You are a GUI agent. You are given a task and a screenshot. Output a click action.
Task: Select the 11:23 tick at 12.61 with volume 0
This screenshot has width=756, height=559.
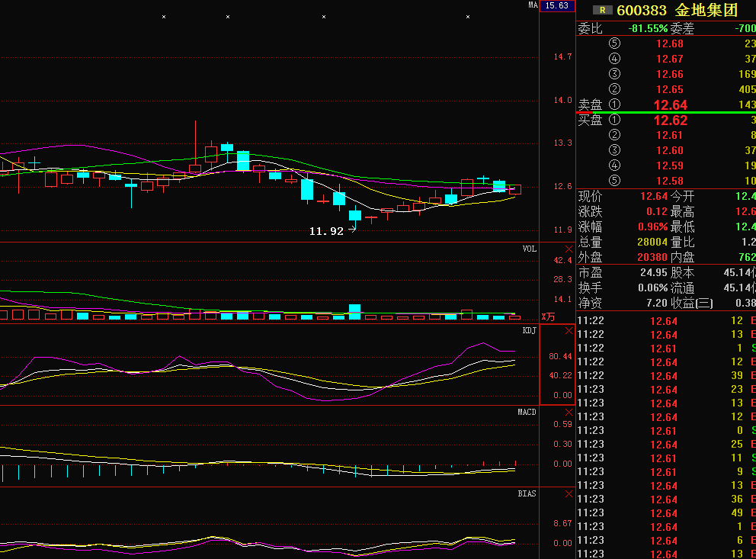point(666,431)
